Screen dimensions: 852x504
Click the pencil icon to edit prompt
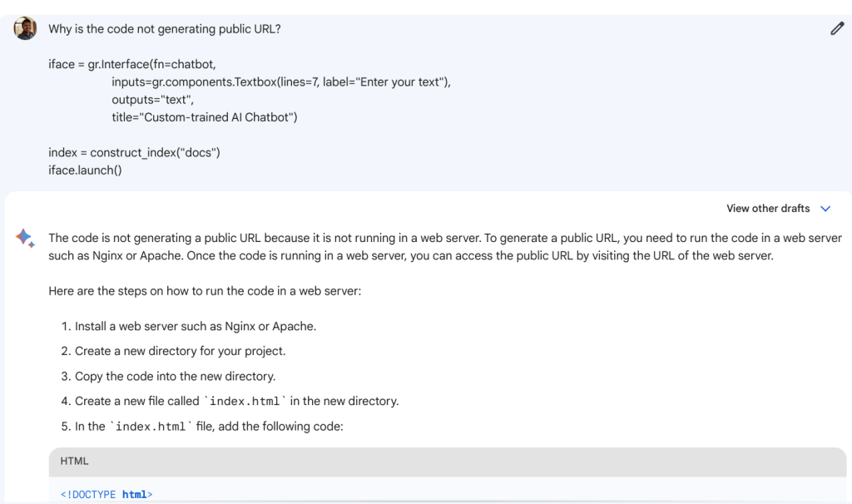point(837,29)
